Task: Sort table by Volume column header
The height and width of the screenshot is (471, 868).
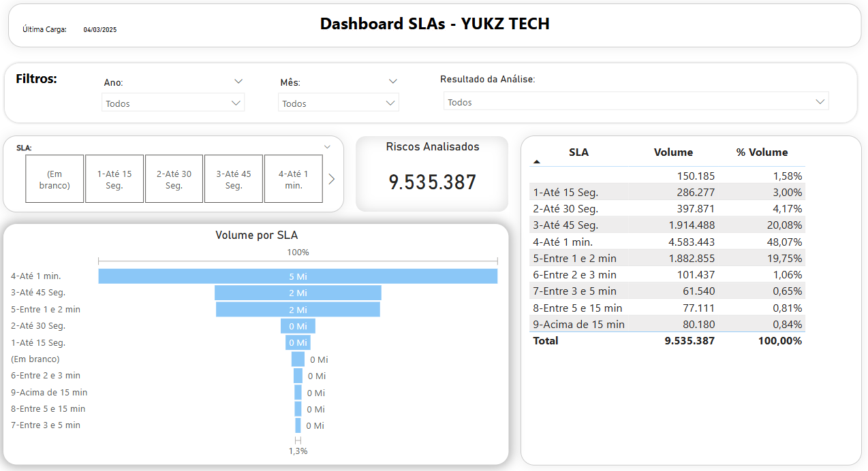Action: (673, 152)
